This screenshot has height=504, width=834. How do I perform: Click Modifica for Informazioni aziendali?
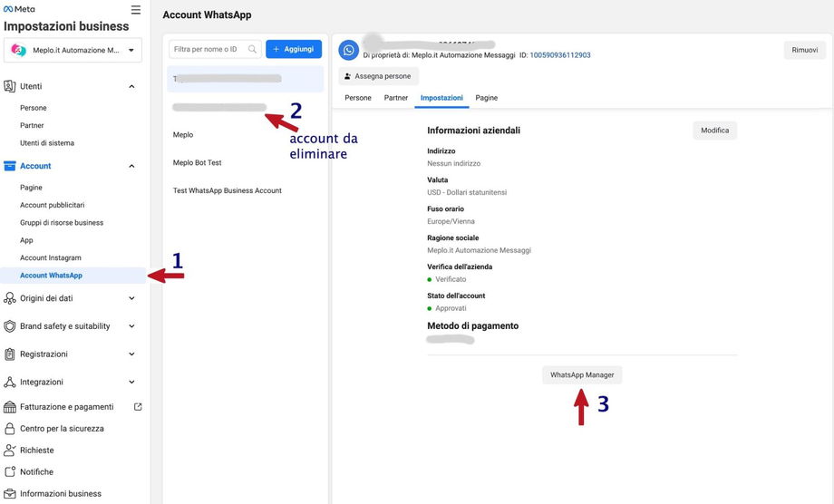715,131
